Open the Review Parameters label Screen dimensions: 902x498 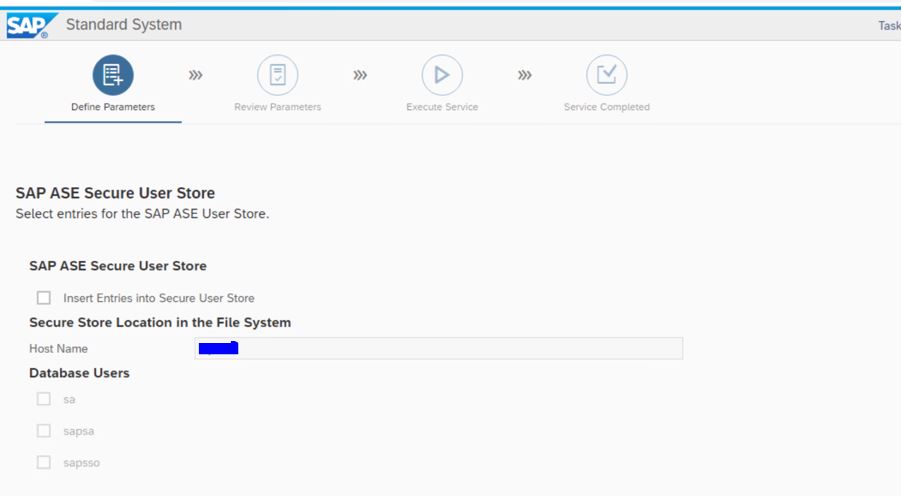[x=277, y=107]
